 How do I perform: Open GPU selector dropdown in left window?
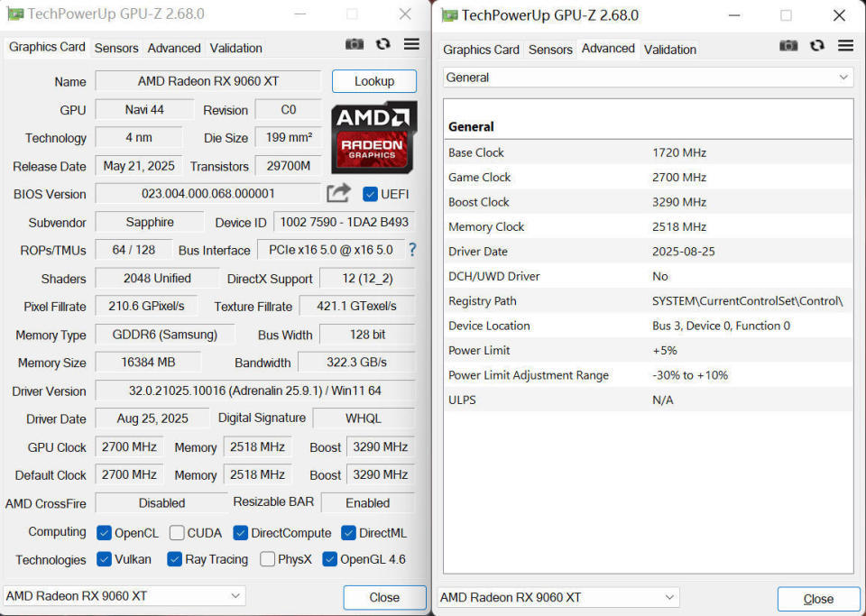(124, 596)
